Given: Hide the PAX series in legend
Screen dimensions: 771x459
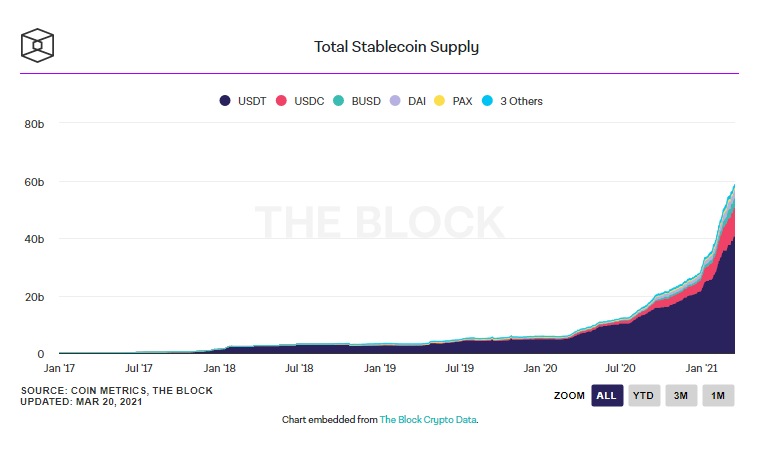Looking at the screenshot, I should (x=464, y=101).
